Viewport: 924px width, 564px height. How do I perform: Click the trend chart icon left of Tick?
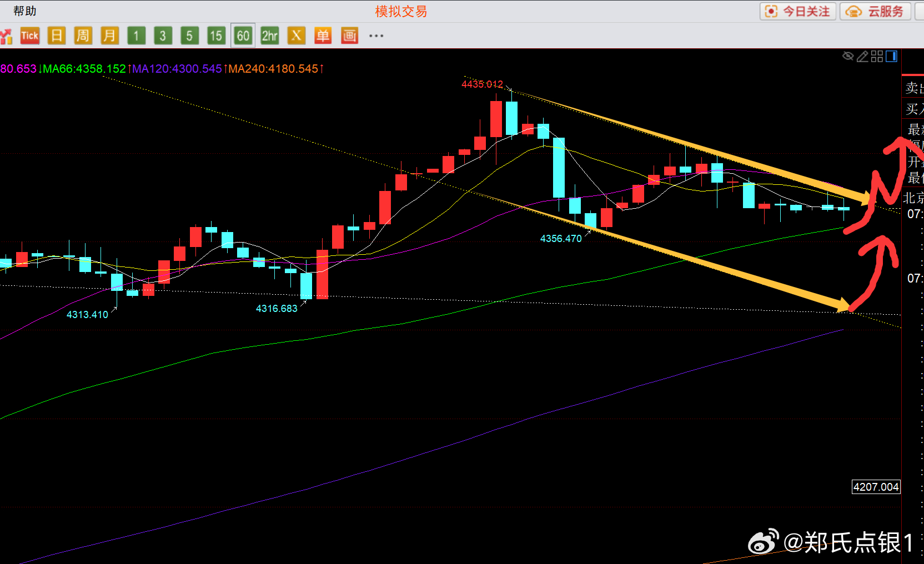click(x=6, y=37)
